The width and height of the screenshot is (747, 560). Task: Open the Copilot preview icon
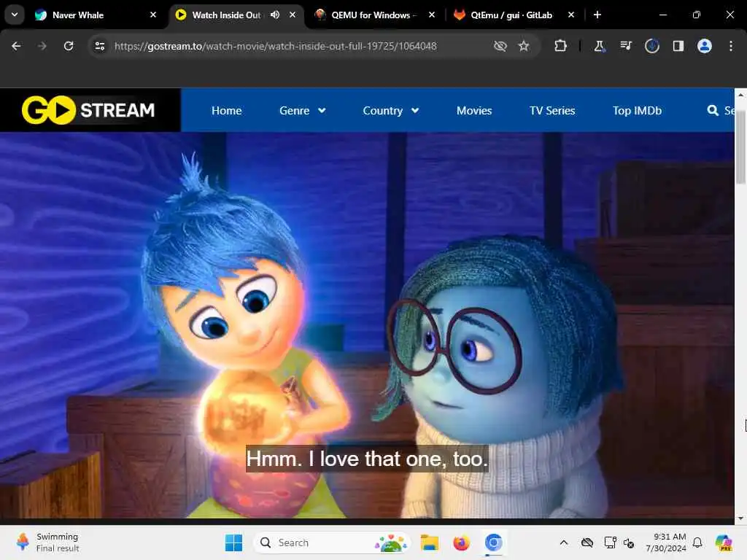(x=724, y=542)
